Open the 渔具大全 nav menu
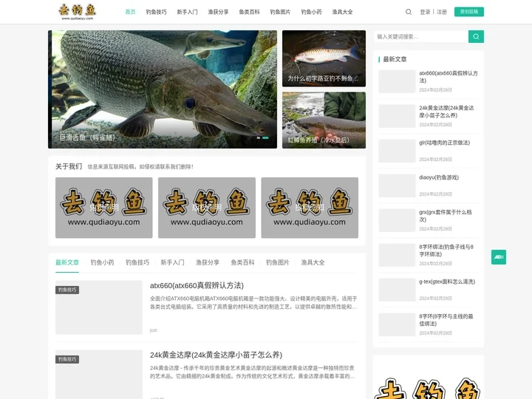The height and width of the screenshot is (399, 532). [342, 12]
